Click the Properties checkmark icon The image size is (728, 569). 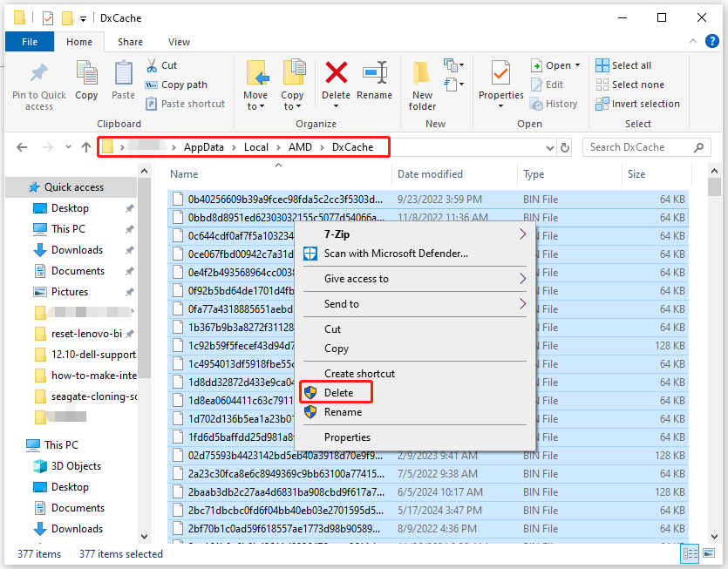pyautogui.click(x=500, y=73)
